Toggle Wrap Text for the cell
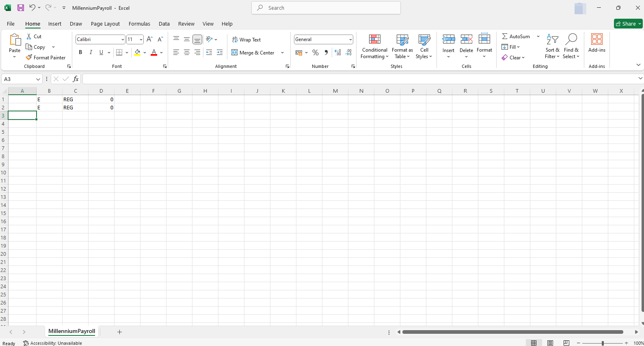Image resolution: width=644 pixels, height=346 pixels. tap(246, 39)
